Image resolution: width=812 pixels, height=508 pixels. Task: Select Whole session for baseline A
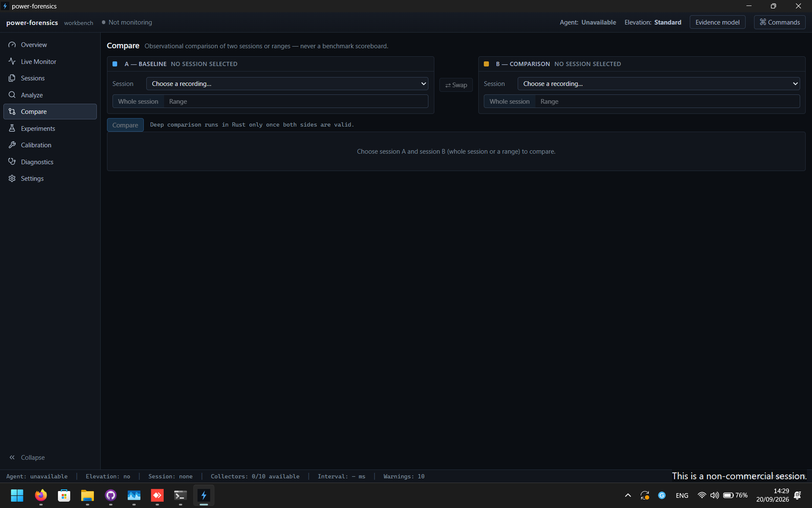pos(138,101)
